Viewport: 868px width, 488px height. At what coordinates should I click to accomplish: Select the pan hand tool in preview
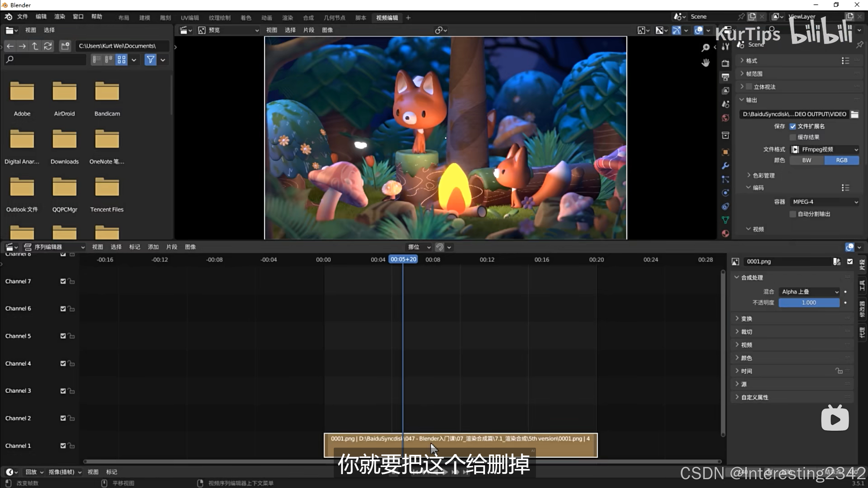[706, 63]
